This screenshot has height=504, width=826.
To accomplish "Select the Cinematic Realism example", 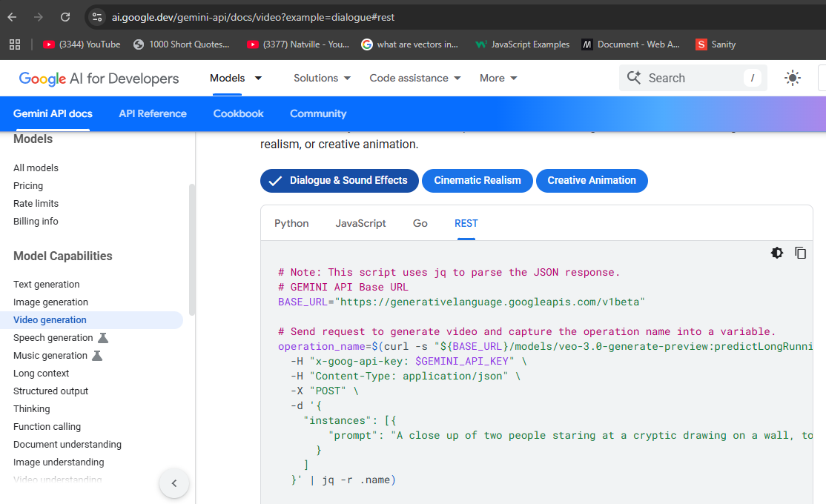I will tap(478, 181).
